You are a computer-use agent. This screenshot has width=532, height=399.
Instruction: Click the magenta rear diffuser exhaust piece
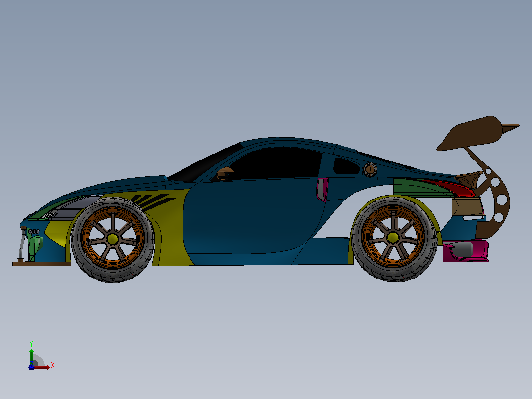tap(465, 250)
